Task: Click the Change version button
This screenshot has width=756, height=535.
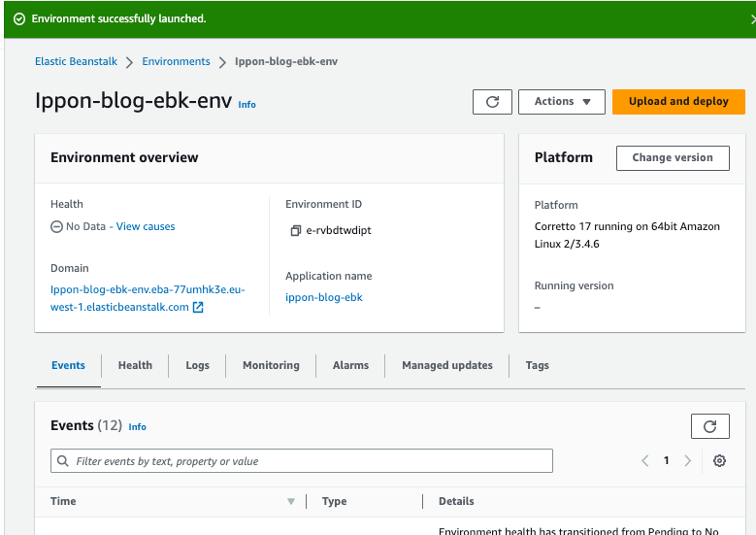Action: [x=673, y=158]
